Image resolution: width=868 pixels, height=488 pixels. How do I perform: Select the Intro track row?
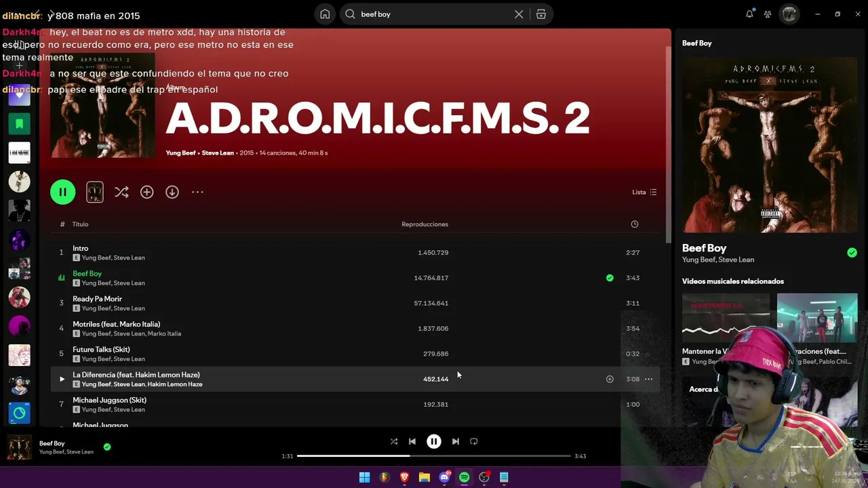pyautogui.click(x=355, y=252)
